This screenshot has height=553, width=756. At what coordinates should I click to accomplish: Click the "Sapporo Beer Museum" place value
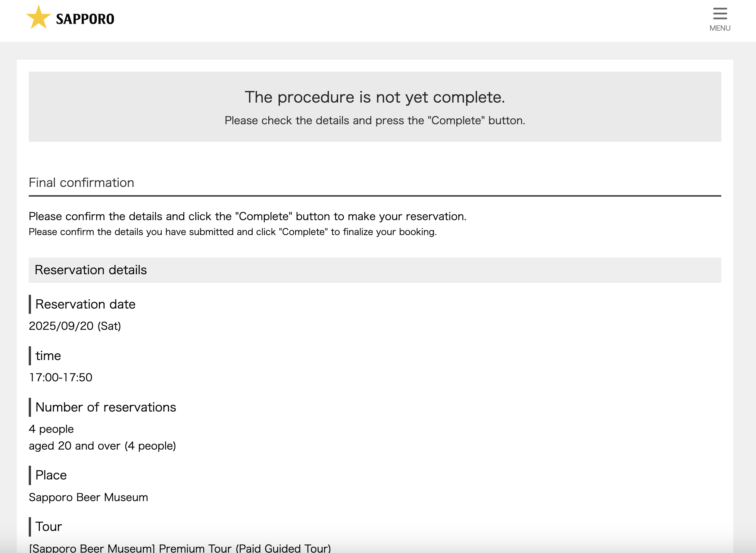88,497
